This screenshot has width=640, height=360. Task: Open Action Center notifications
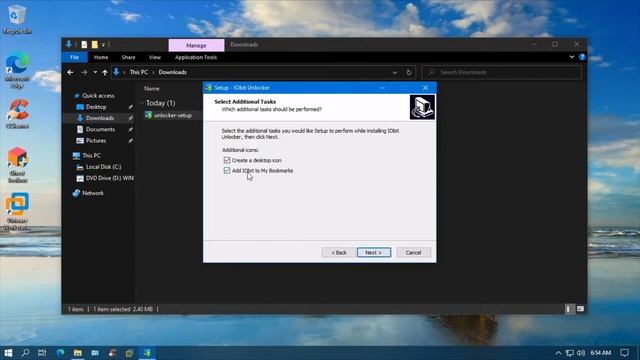(x=624, y=353)
